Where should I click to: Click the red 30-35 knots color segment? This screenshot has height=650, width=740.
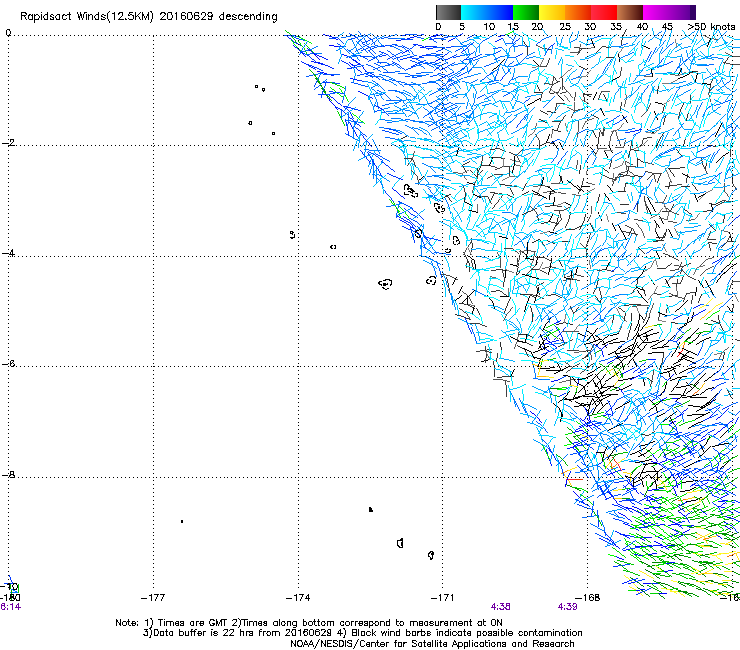pos(604,12)
